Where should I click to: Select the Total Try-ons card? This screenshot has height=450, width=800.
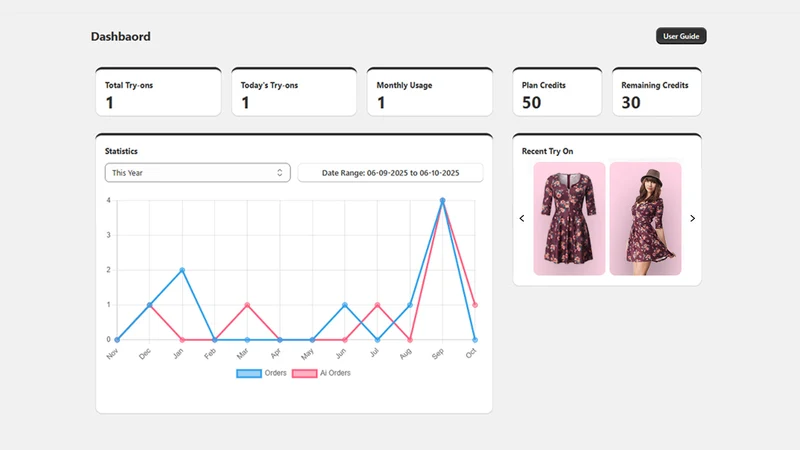pyautogui.click(x=158, y=92)
